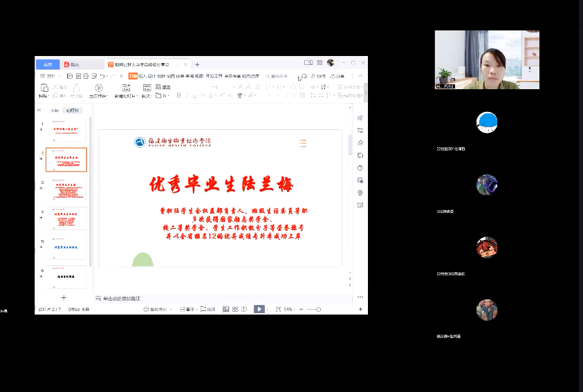Screen dimensions: 583x392
Task: Expand the layout 版式 dropdown
Action: click(147, 96)
